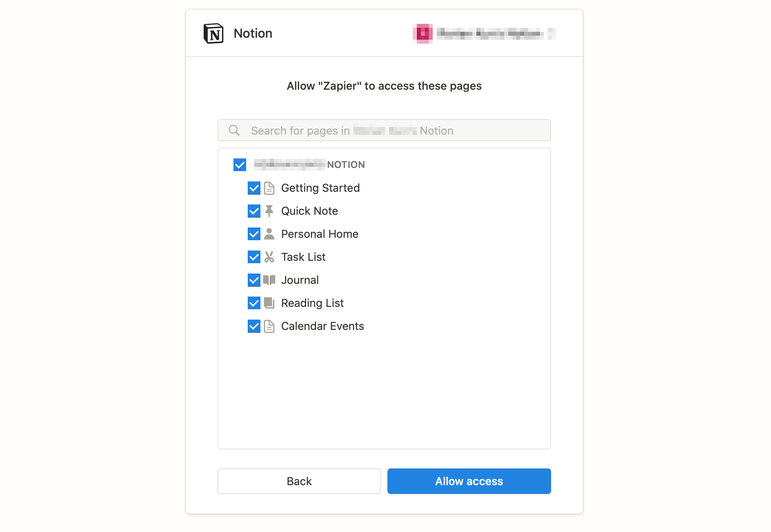Uncheck the Getting Started checkbox
771x532 pixels.
pos(254,188)
